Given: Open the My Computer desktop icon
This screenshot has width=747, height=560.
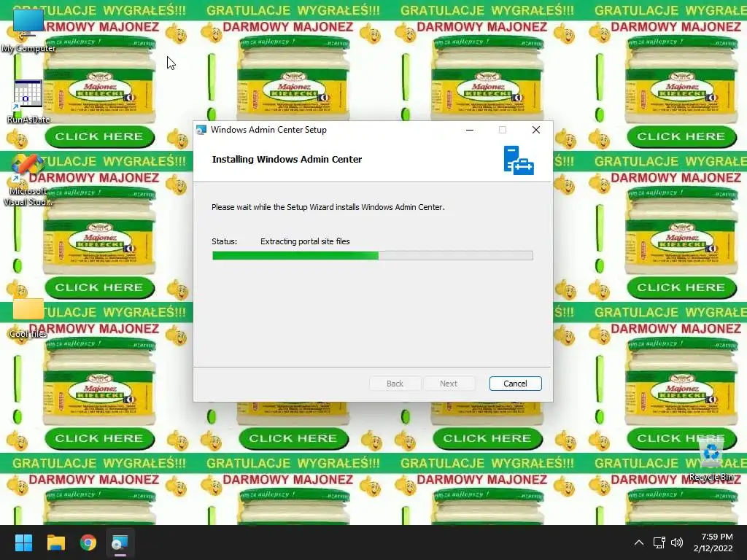Looking at the screenshot, I should click(x=28, y=31).
